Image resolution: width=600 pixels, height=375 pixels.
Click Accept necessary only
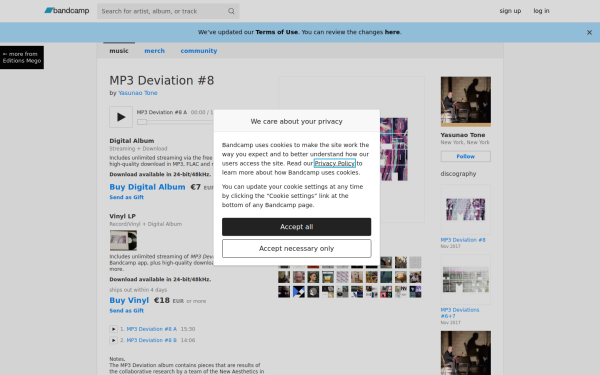pyautogui.click(x=297, y=249)
